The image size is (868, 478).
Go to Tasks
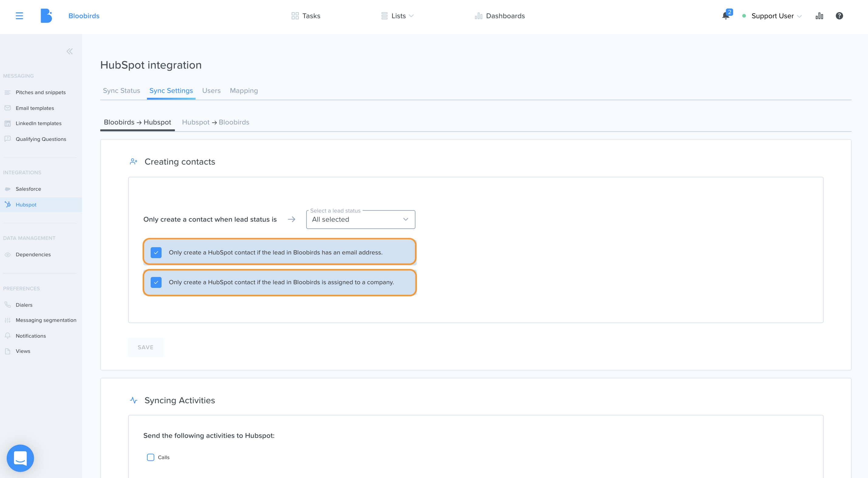311,16
